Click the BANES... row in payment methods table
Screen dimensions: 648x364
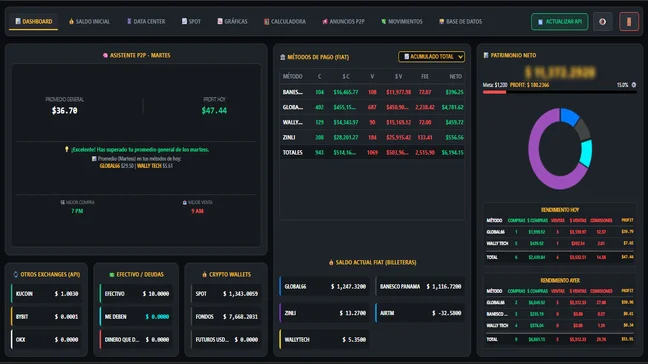372,92
